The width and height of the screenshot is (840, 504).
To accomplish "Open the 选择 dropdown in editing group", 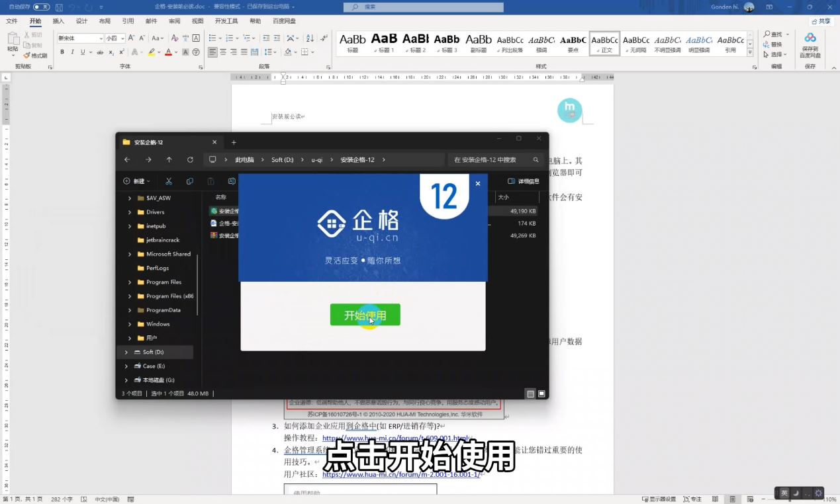I will pos(774,54).
